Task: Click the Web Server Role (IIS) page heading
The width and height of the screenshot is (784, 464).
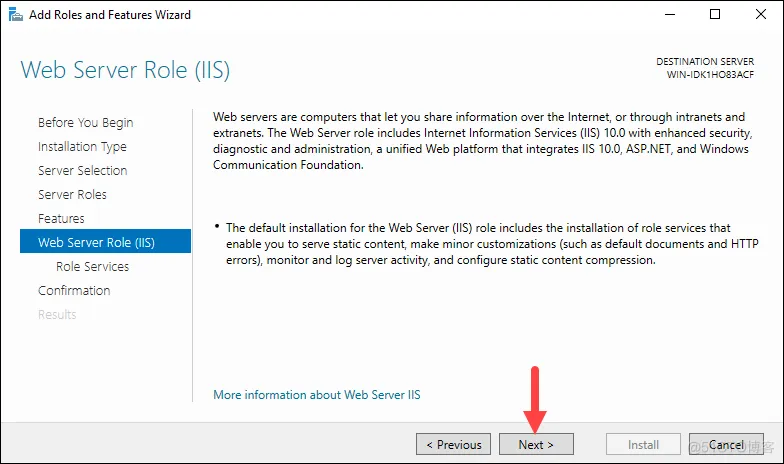Action: [125, 70]
